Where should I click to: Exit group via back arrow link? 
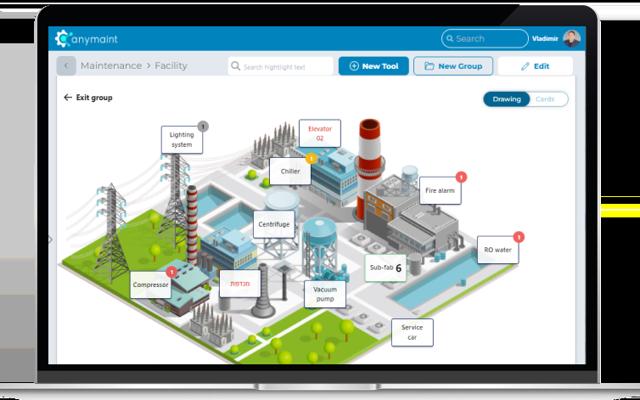tap(88, 98)
